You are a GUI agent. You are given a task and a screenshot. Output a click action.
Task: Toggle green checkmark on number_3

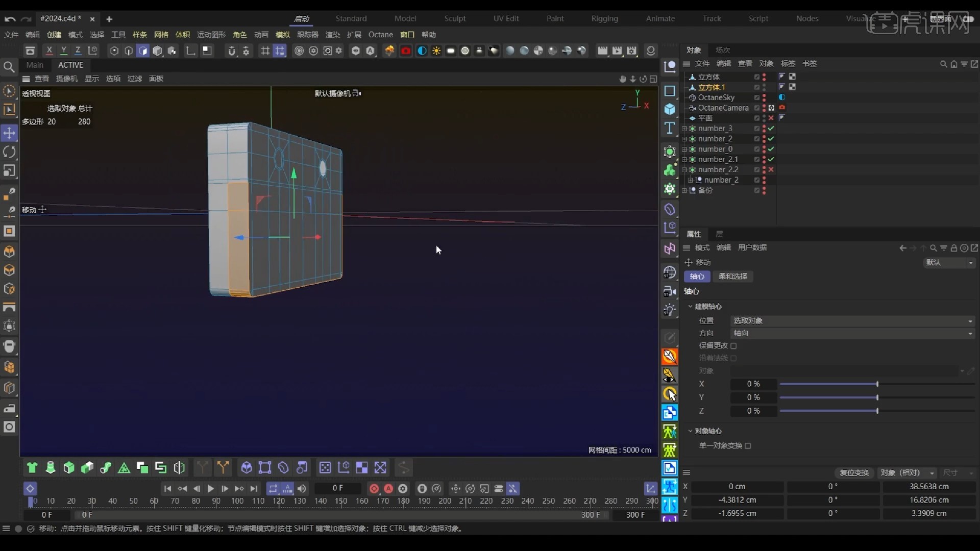tap(771, 129)
